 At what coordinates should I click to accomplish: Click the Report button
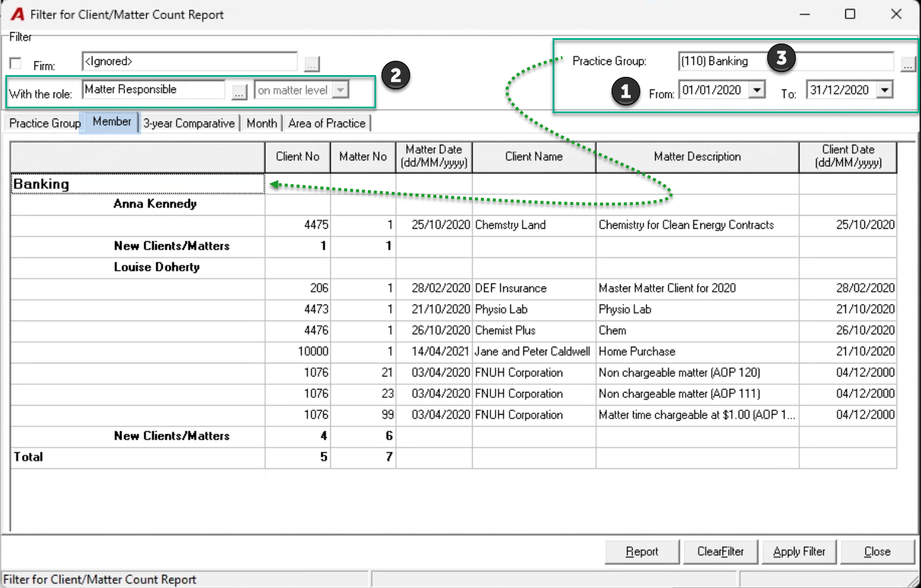tap(642, 552)
